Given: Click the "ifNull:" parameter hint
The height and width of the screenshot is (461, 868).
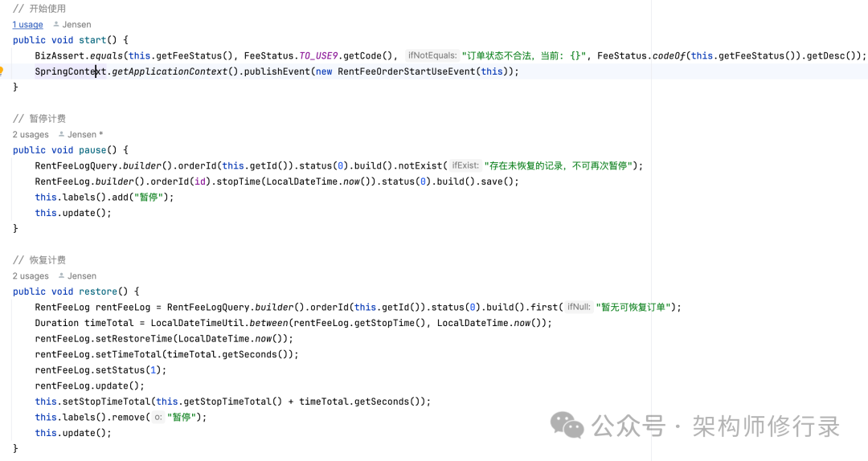Looking at the screenshot, I should point(579,307).
